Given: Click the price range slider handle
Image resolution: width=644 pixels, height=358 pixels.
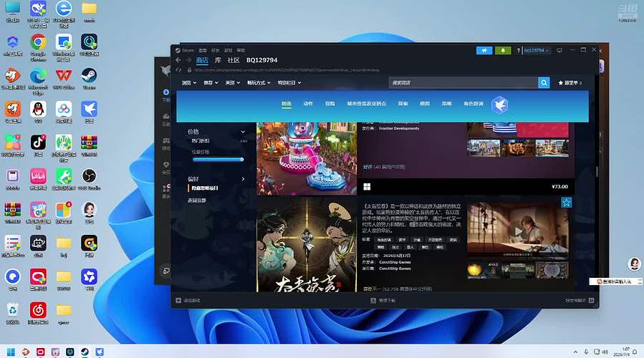Looking at the screenshot, I should point(242,159).
